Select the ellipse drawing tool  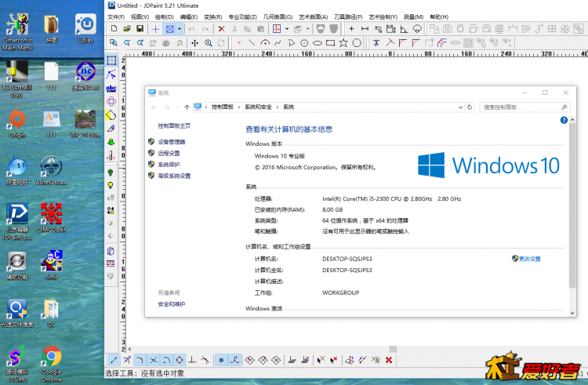tap(318, 43)
